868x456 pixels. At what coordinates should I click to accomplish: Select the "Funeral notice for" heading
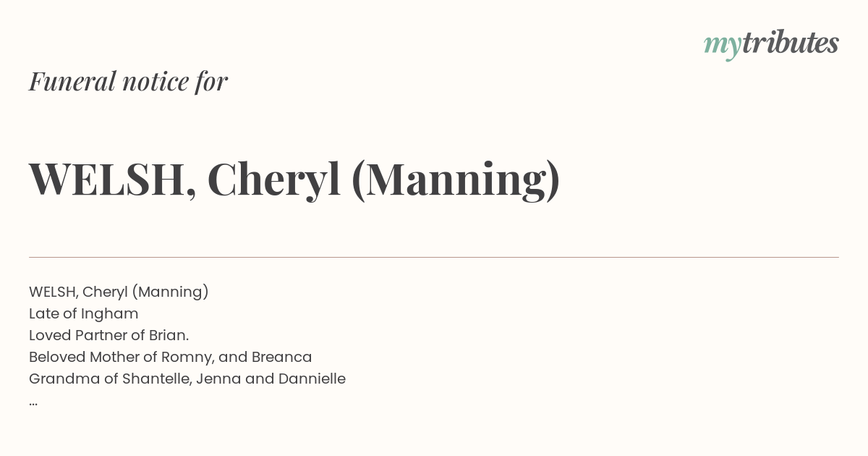pos(128,81)
